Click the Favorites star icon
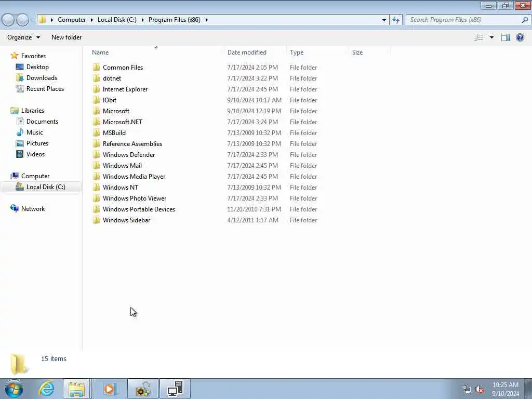This screenshot has height=399, width=532. pos(14,56)
